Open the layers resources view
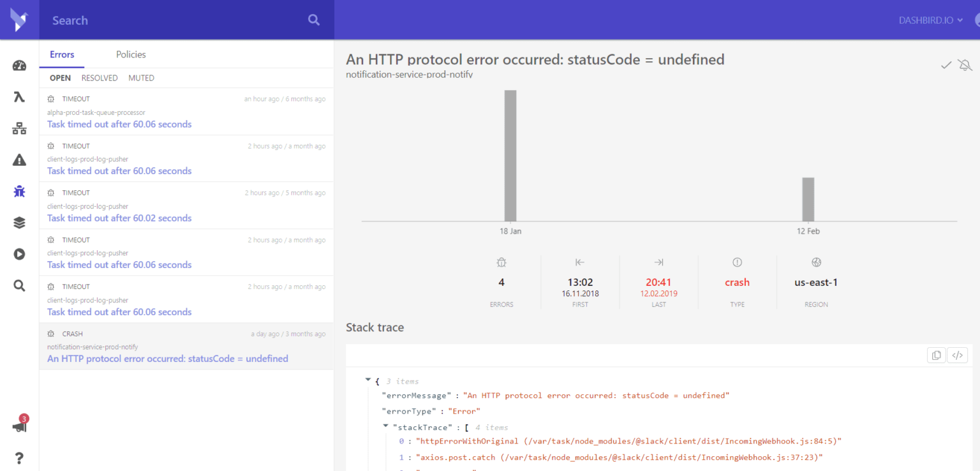This screenshot has height=471, width=980. click(x=19, y=222)
